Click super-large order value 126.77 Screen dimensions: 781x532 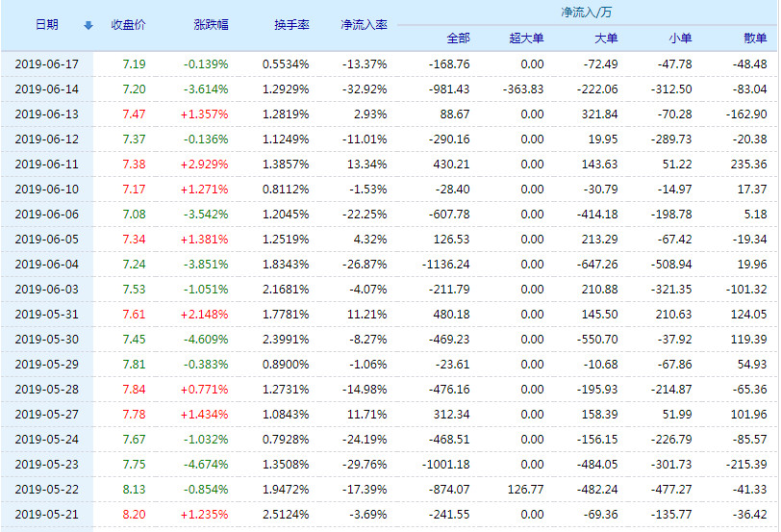(x=525, y=489)
